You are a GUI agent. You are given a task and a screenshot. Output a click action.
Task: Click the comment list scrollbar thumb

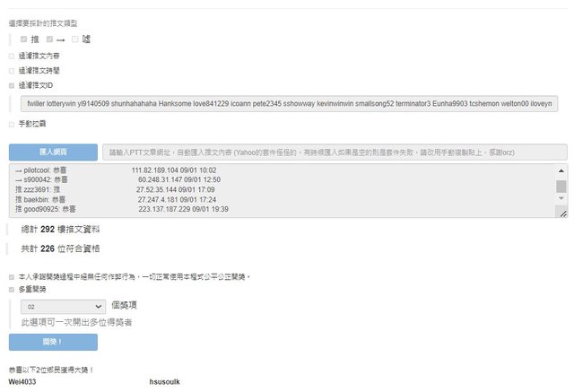[x=561, y=187]
